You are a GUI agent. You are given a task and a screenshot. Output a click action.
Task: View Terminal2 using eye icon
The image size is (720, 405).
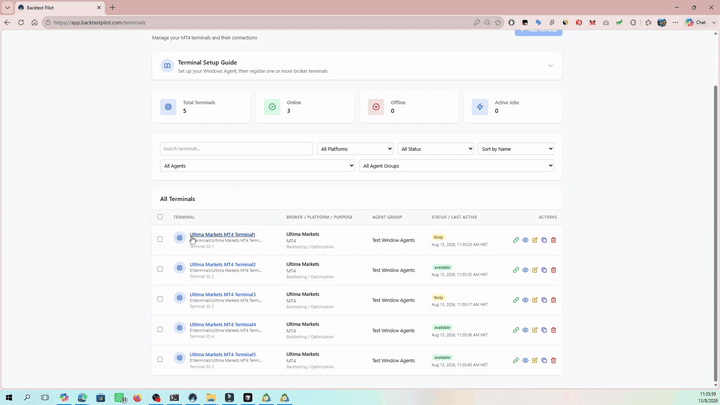pyautogui.click(x=525, y=270)
